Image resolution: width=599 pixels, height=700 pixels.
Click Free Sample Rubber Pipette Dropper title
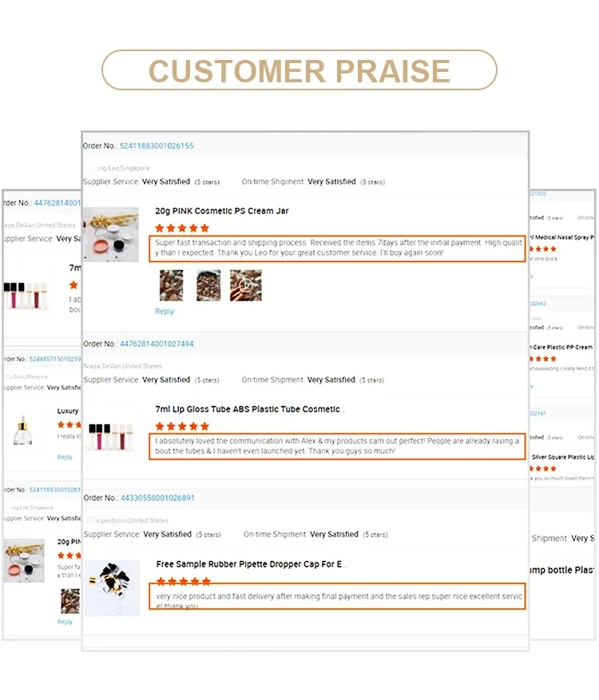pos(252,564)
